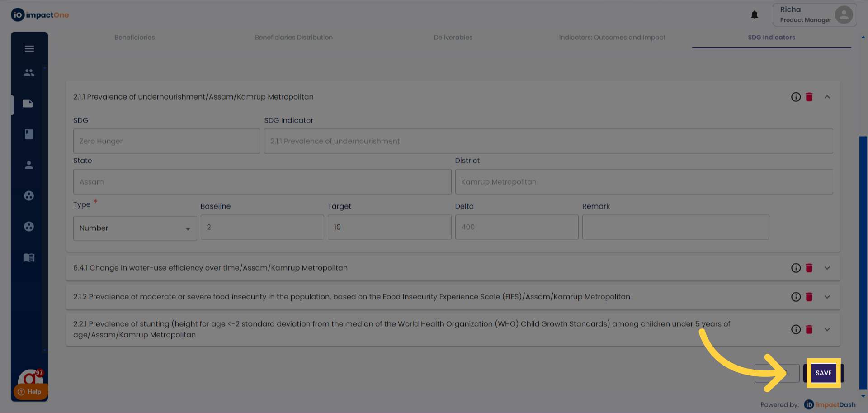Delete the 2.1.2 food insecurity indicator
This screenshot has height=413, width=868.
[809, 297]
